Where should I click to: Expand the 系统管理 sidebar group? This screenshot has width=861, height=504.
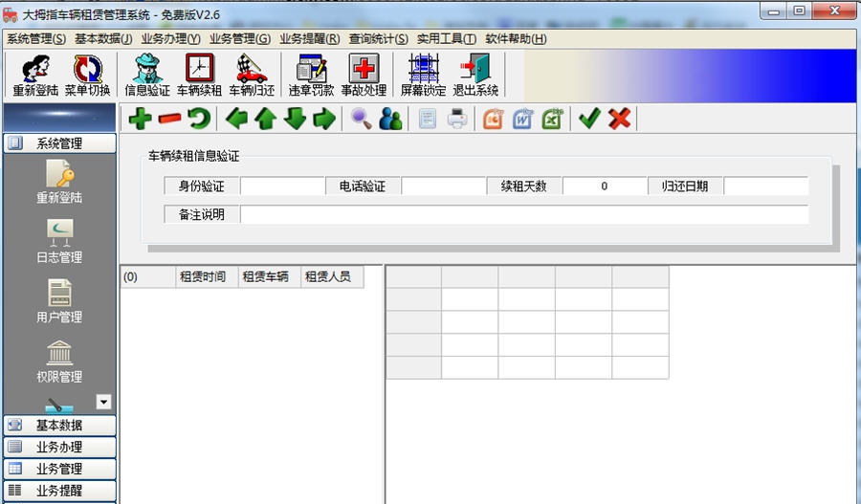tap(59, 143)
